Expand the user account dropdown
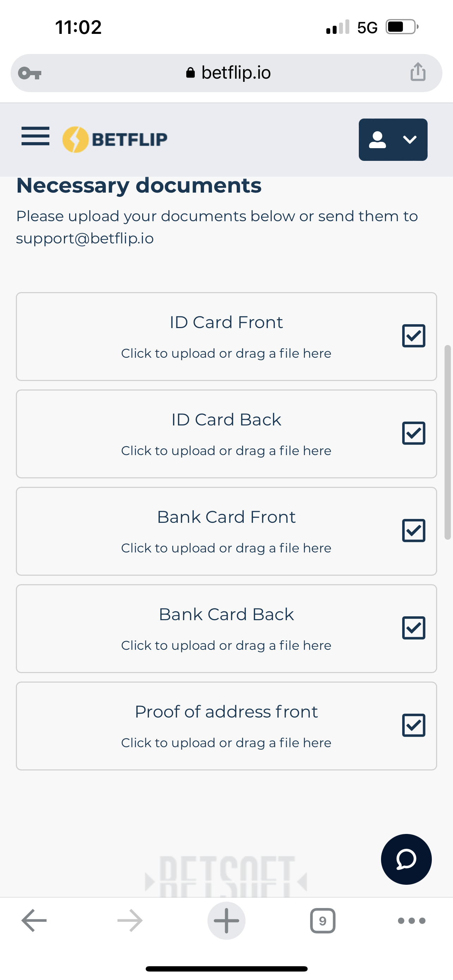Screen dimensions: 453x980 393,140
